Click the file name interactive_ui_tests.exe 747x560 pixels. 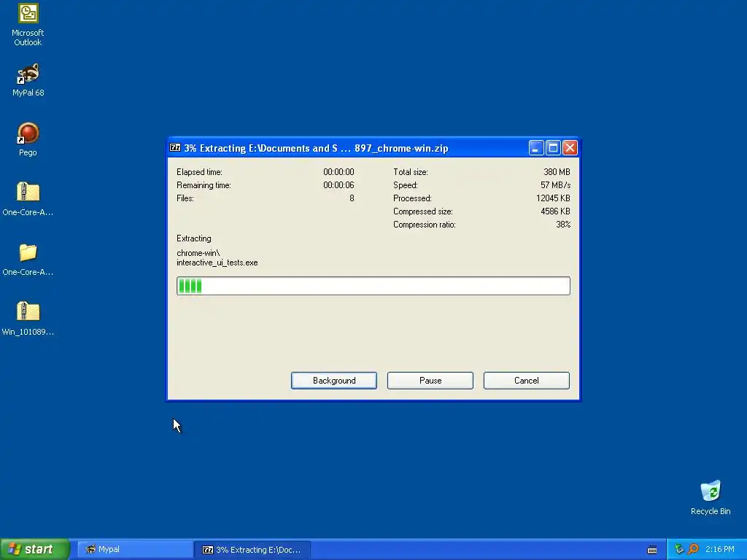tap(217, 262)
